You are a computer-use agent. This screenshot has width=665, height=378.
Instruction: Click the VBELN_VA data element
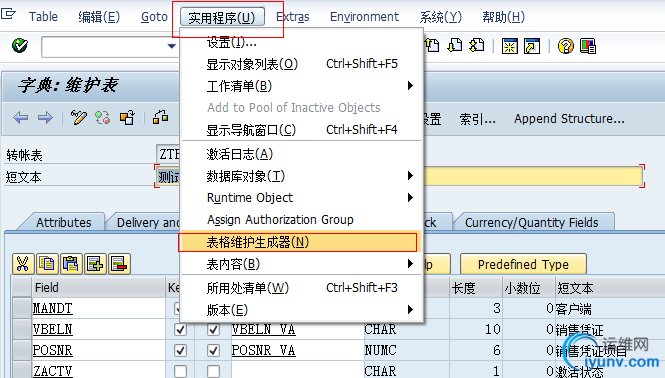click(x=263, y=330)
